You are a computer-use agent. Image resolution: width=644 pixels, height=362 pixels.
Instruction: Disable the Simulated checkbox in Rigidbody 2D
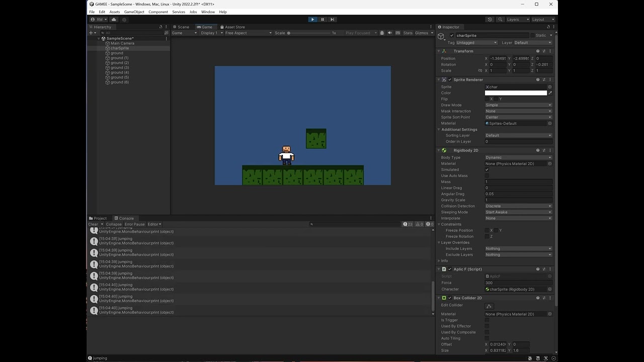487,169
